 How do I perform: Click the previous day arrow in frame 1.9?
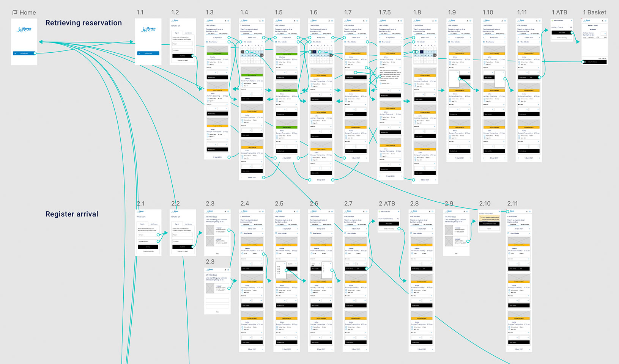[x=449, y=38]
